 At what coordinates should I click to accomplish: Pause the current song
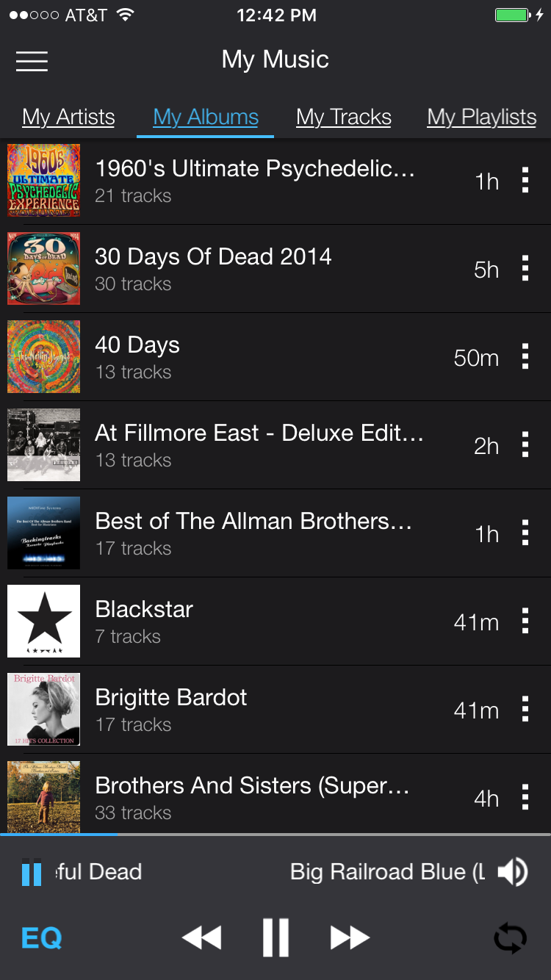pos(275,938)
